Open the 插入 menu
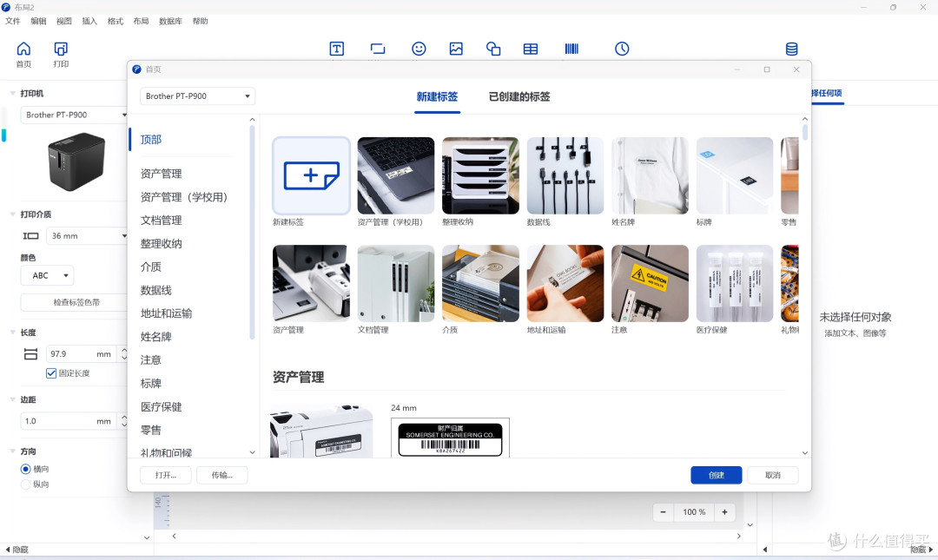This screenshot has height=560, width=938. click(x=89, y=21)
